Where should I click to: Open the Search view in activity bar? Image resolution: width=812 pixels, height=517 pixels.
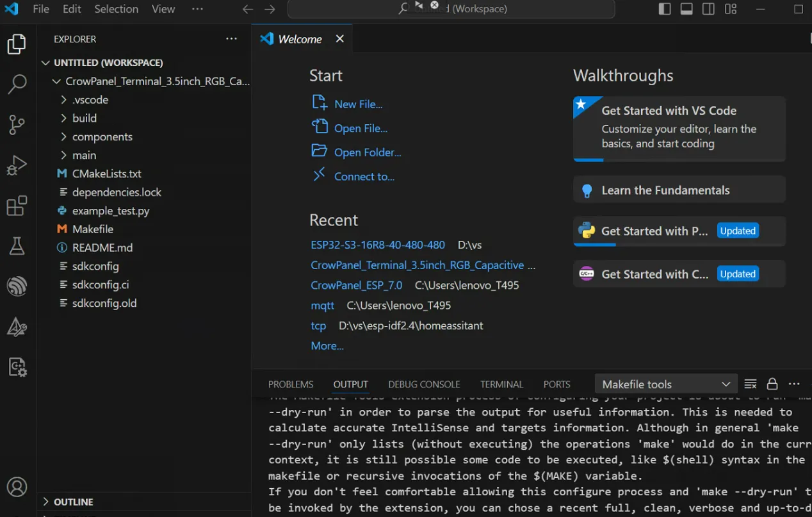click(x=17, y=84)
